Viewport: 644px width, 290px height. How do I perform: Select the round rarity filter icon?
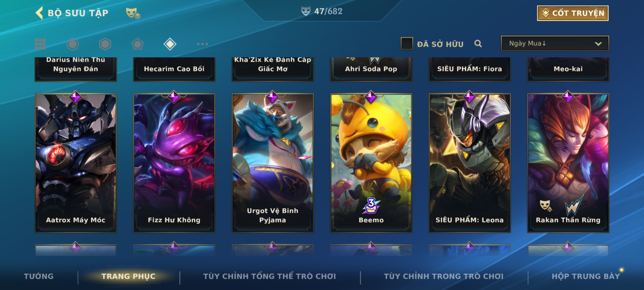(72, 44)
